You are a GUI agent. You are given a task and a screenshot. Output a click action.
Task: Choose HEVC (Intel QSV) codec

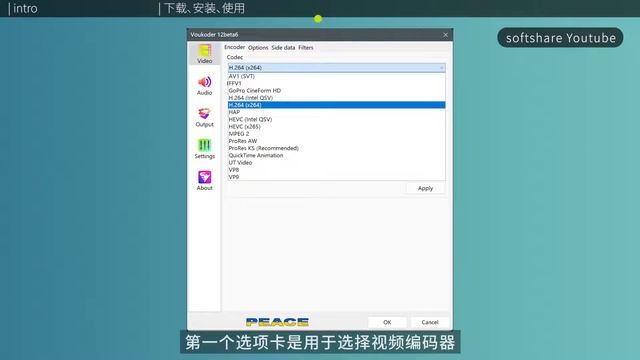click(x=336, y=120)
